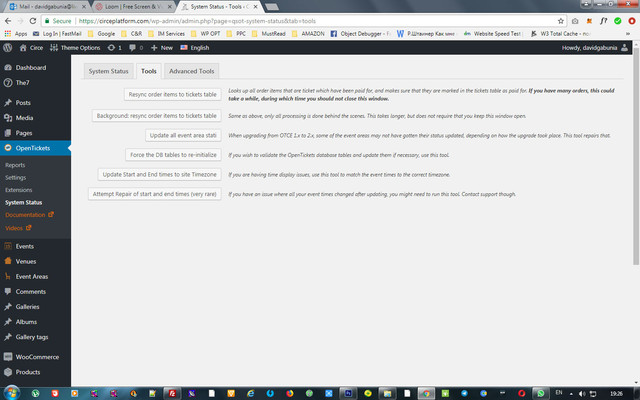640x400 pixels.
Task: Open the Log In FastMail bookmark
Action: pos(57,33)
